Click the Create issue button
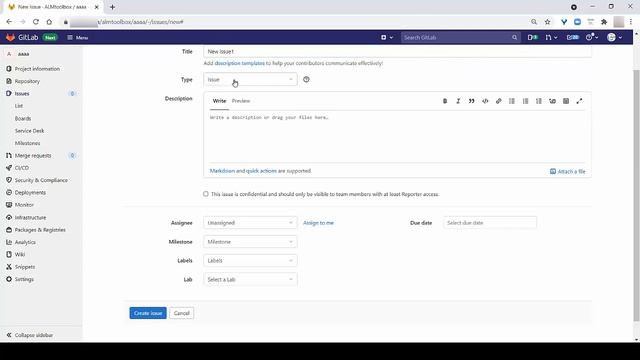 click(148, 313)
